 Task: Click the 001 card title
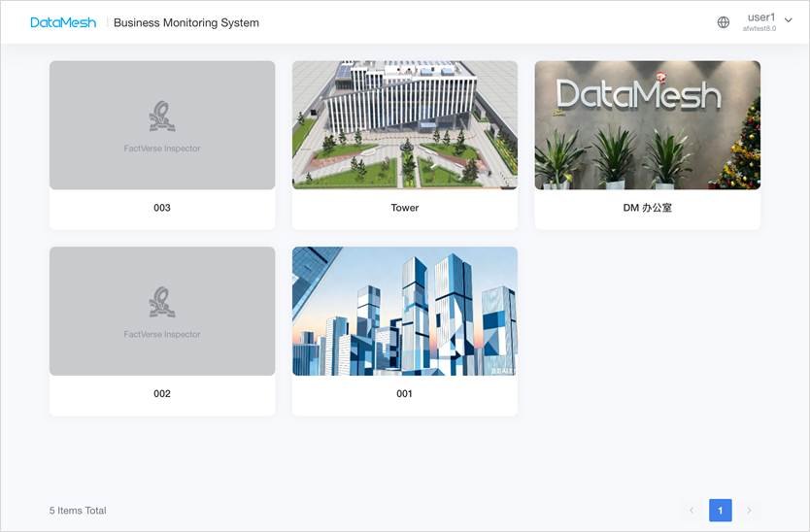[x=404, y=394]
